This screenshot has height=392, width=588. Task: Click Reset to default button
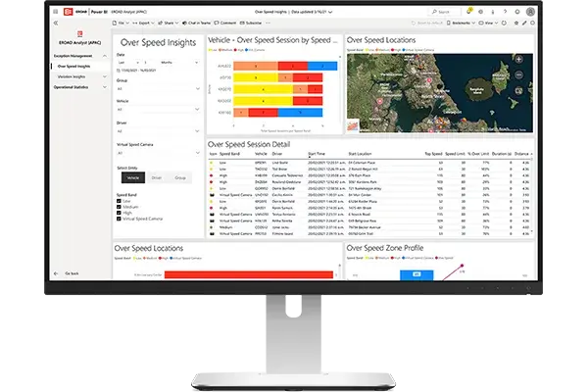click(427, 23)
